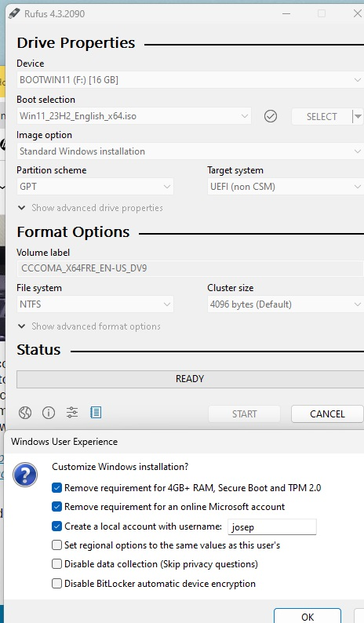This screenshot has width=364, height=623.
Task: Click the question mark dialog icon
Action: tap(25, 475)
